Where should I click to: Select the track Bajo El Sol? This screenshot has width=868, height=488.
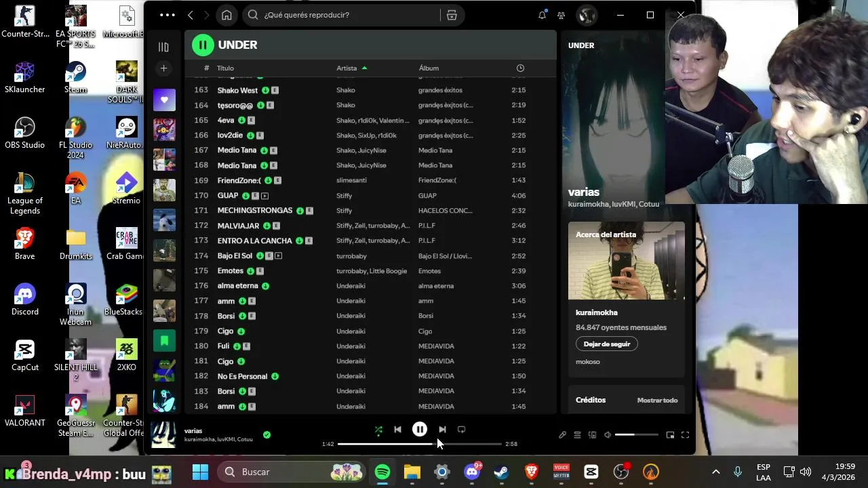click(235, 256)
